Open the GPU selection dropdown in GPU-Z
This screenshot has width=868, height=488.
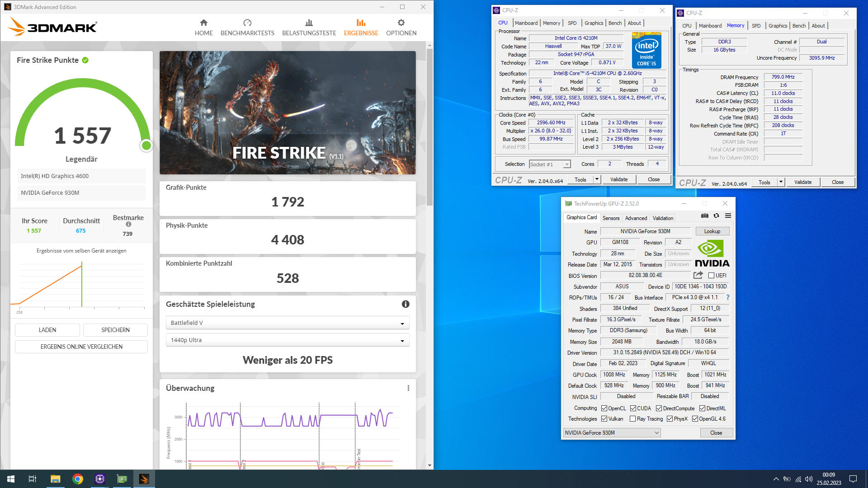(612, 433)
